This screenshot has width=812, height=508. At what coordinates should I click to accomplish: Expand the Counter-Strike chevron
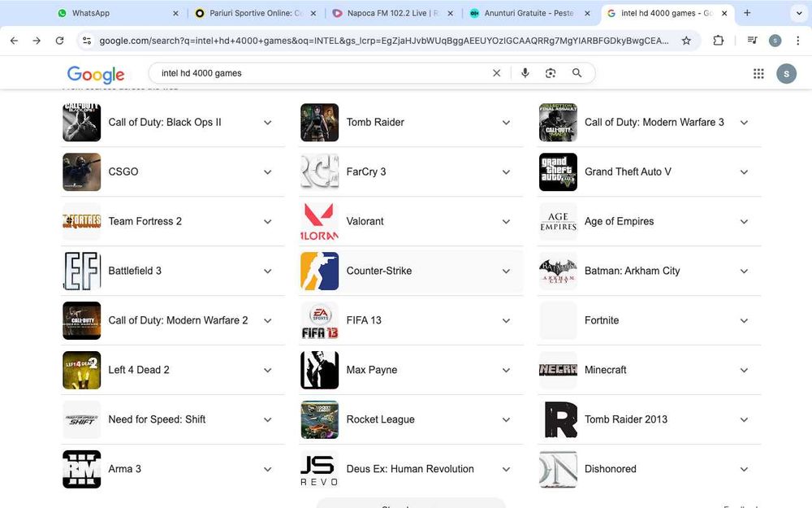click(506, 271)
